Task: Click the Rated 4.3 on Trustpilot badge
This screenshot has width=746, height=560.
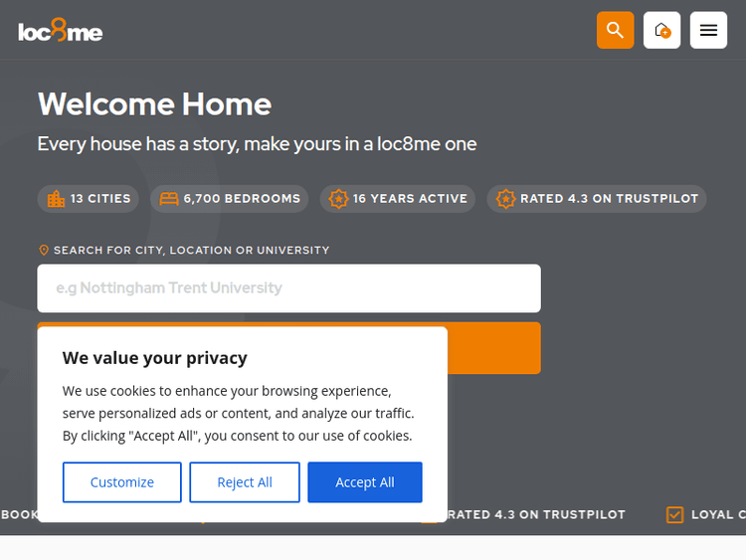Action: pyautogui.click(x=597, y=199)
